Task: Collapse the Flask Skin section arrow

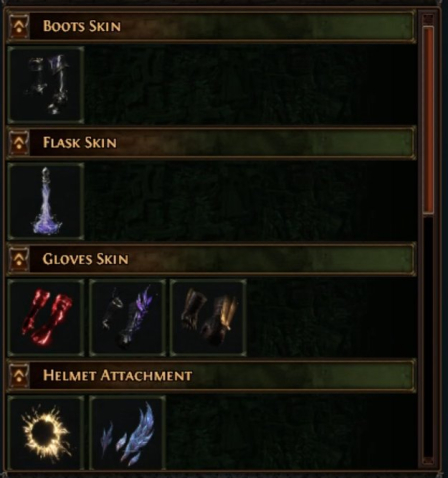Action: coord(19,143)
